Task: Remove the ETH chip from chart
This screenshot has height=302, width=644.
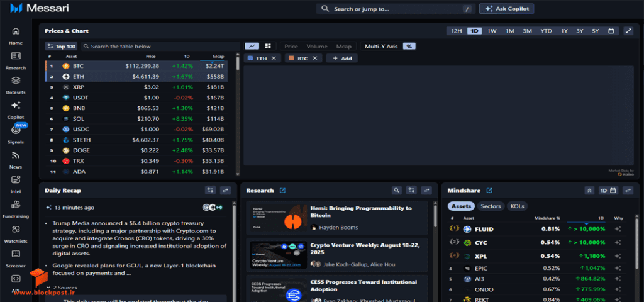Action: click(274, 59)
